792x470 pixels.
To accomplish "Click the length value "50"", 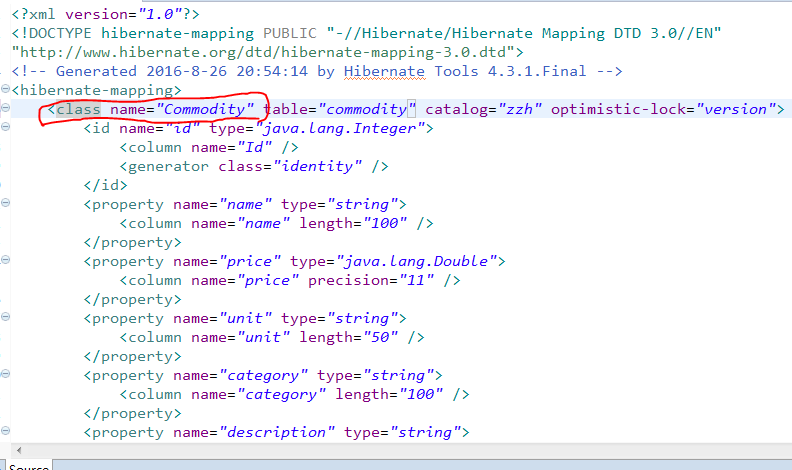I will pos(380,338).
